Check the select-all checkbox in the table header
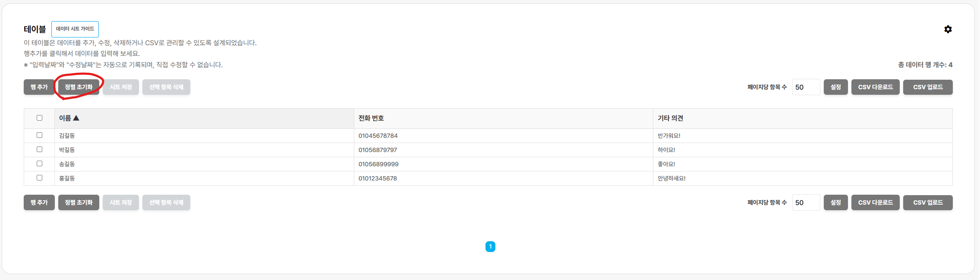 (39, 118)
